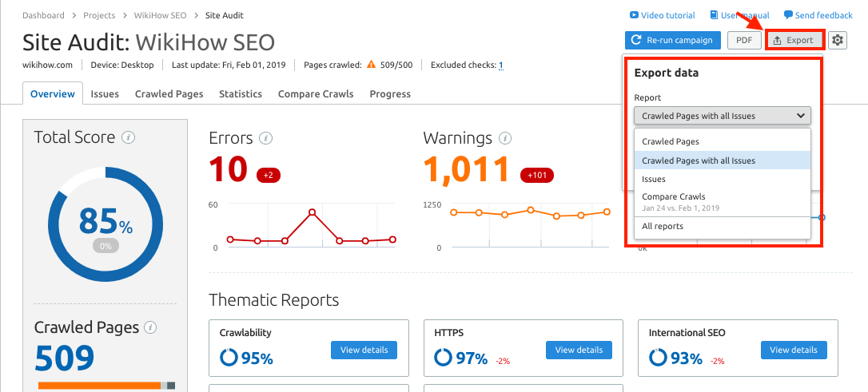868x392 pixels.
Task: Click the last point on Warnings chart
Action: tap(607, 212)
